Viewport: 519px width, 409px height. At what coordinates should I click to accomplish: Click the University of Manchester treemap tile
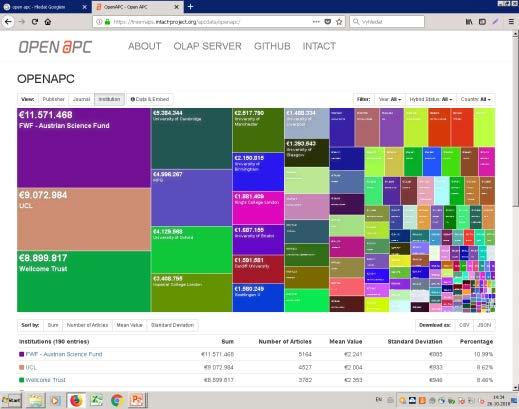click(x=258, y=130)
